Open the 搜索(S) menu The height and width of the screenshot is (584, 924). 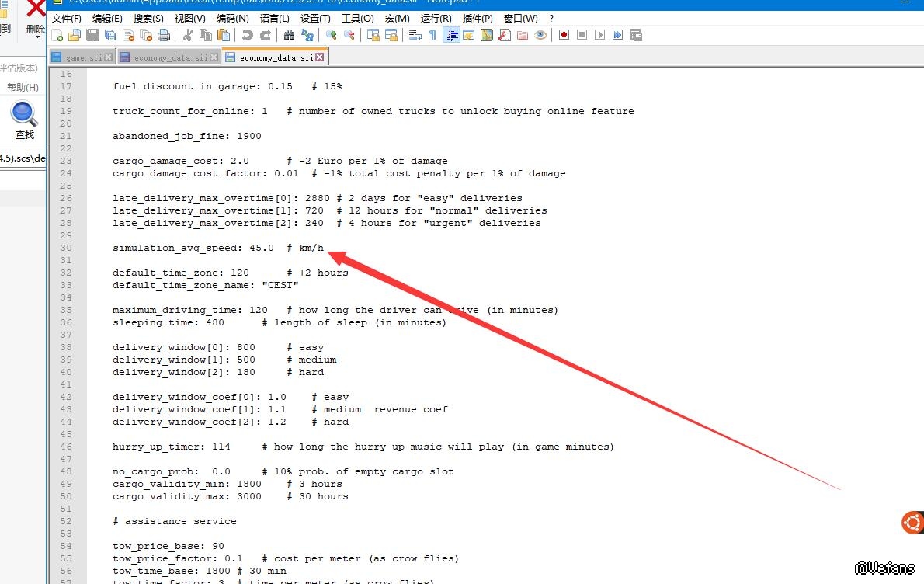tap(148, 19)
